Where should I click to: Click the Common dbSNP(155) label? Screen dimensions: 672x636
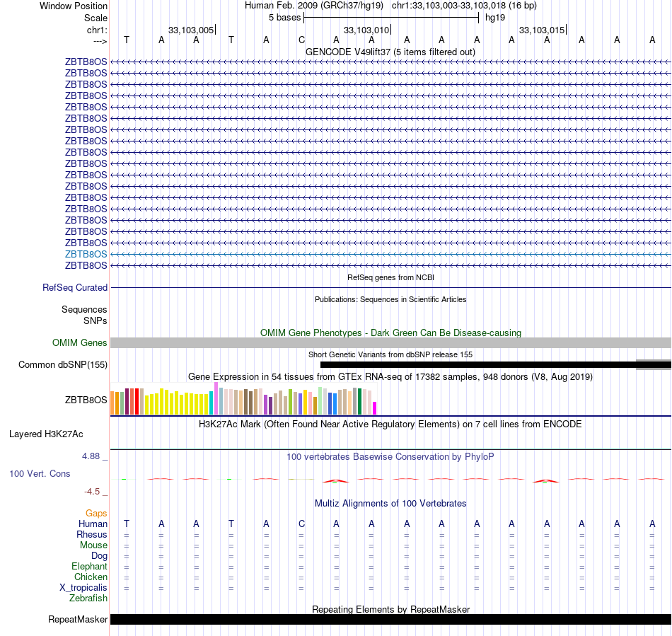(62, 365)
